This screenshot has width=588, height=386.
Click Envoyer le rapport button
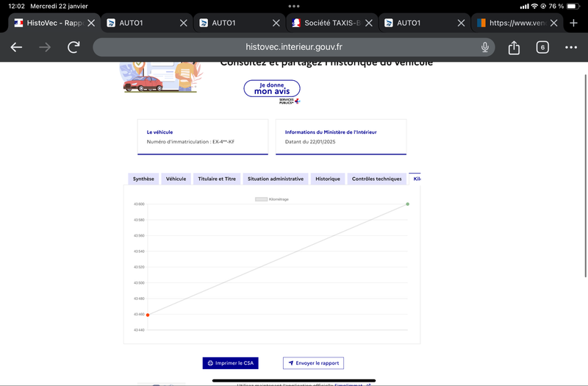pyautogui.click(x=313, y=363)
